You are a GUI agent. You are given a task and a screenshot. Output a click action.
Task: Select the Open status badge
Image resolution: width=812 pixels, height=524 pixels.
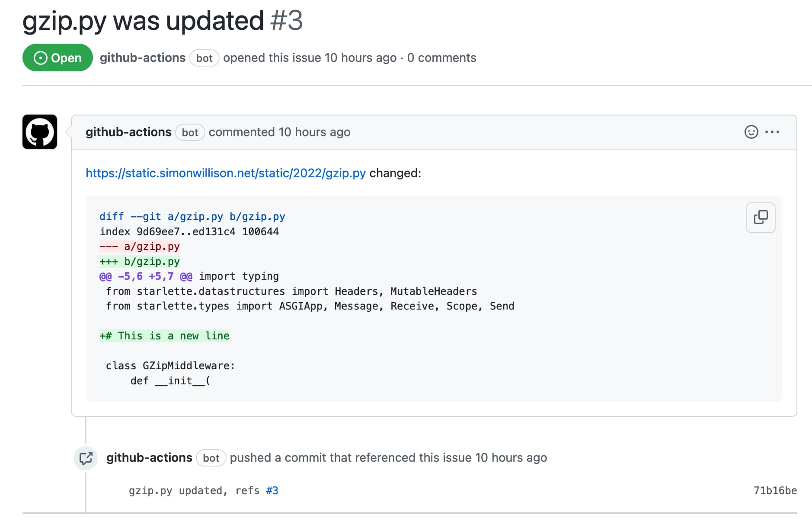58,58
